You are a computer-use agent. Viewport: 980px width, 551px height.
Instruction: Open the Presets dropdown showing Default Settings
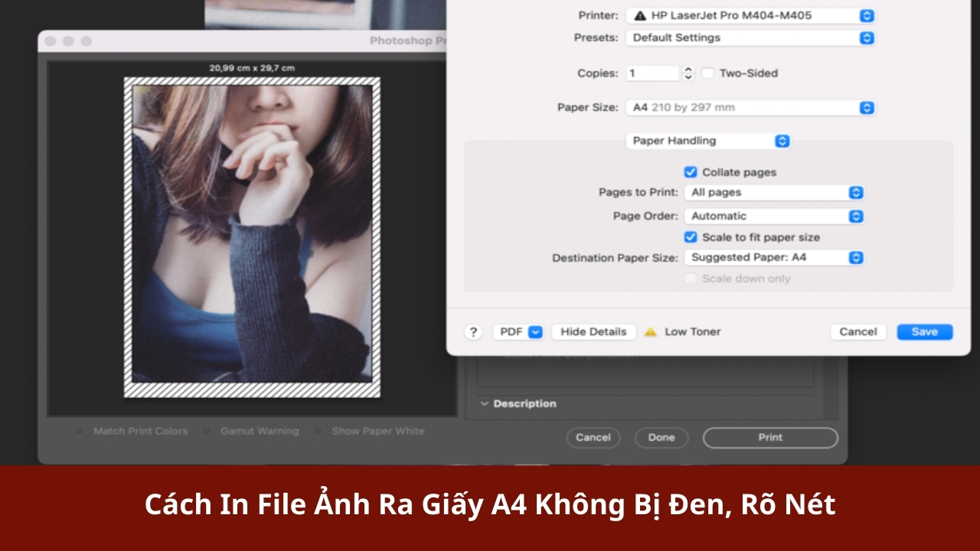click(x=866, y=37)
